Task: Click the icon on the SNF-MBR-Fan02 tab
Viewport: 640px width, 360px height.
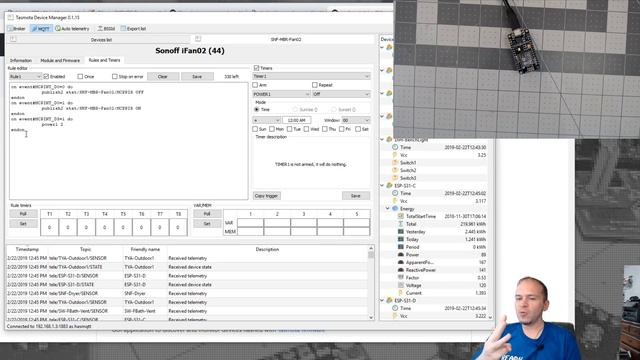Action: click(198, 39)
